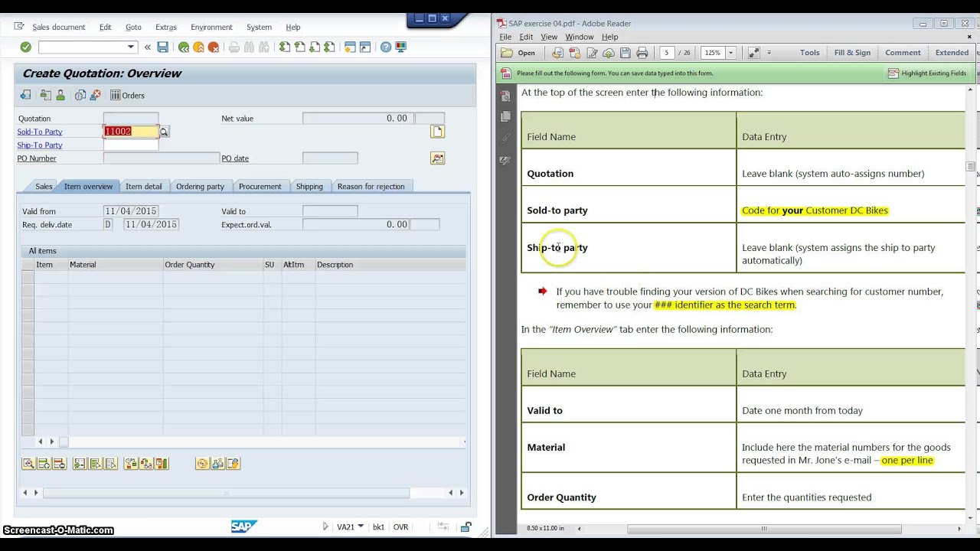The image size is (980, 551).
Task: Open the Extras menu
Action: tap(166, 27)
